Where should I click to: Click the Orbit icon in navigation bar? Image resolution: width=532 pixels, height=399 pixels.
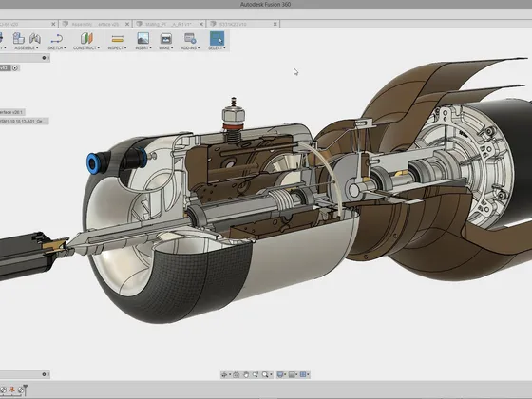point(224,374)
